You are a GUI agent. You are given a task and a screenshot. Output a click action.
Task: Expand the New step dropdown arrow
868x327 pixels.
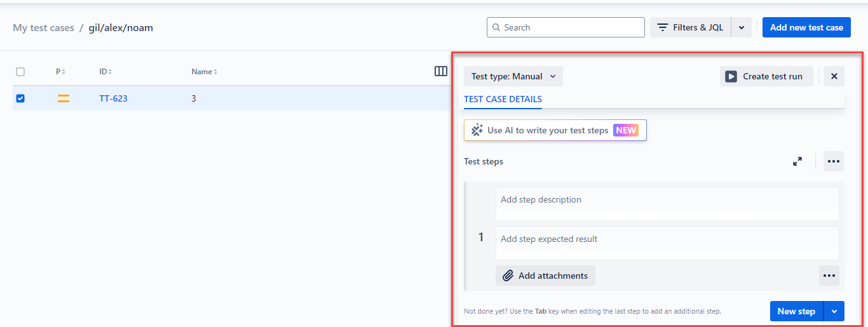[x=834, y=311]
